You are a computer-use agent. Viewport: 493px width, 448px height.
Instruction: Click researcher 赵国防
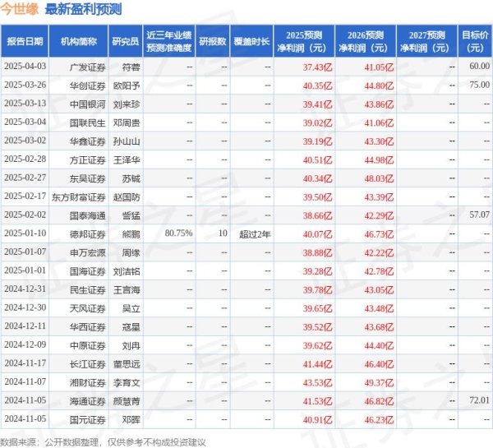pyautogui.click(x=127, y=197)
